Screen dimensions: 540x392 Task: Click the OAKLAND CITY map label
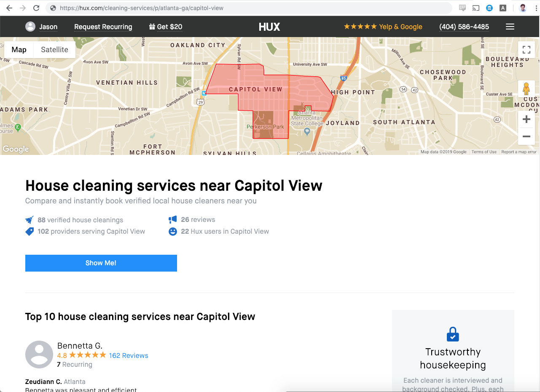(198, 45)
